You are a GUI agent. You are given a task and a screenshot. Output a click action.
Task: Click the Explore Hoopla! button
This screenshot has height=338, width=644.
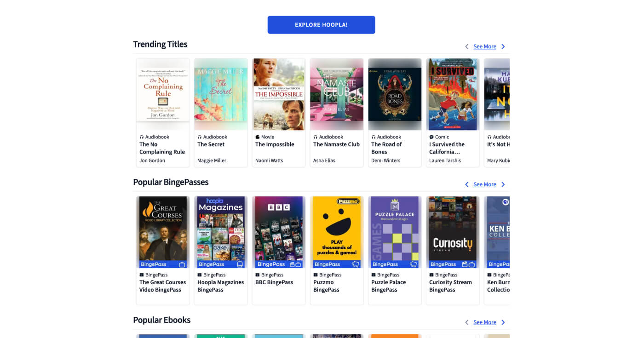pyautogui.click(x=321, y=25)
